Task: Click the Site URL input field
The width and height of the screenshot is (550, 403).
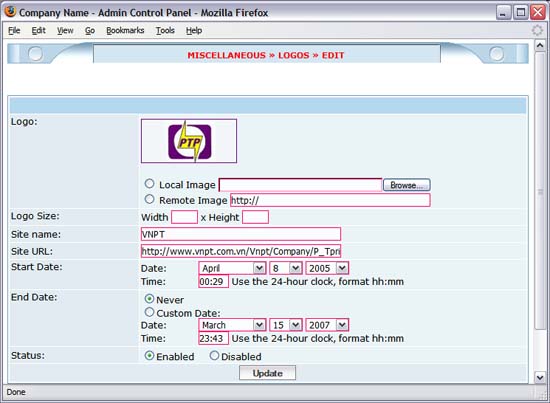Action: (x=241, y=251)
